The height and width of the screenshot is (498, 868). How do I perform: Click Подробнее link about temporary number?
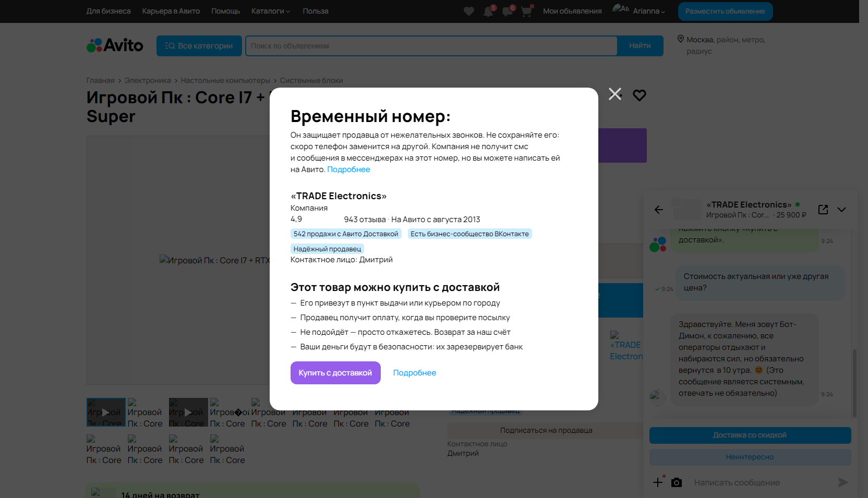tap(348, 169)
